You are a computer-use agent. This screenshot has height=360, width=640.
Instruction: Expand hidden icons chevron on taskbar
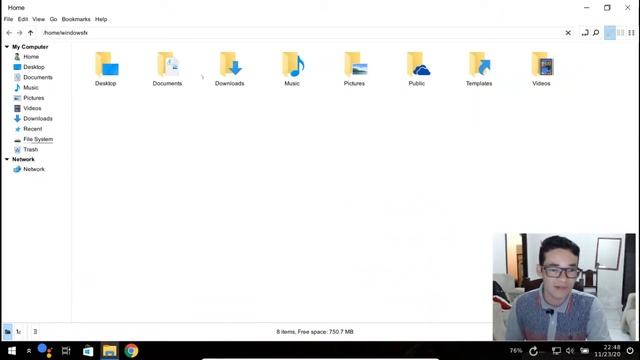[29, 351]
